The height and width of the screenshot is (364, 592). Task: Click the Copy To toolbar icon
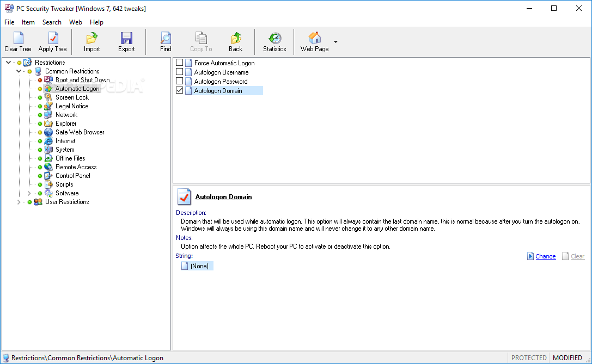point(201,38)
